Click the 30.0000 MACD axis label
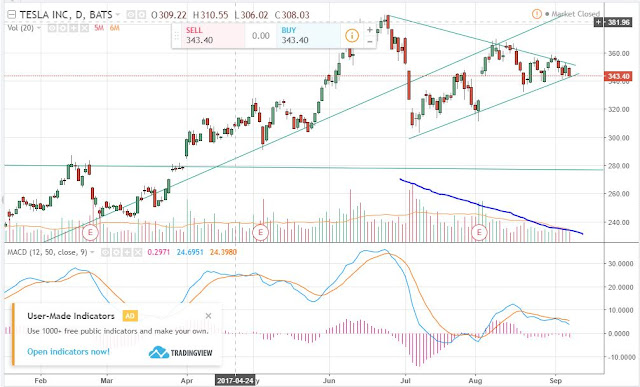 pyautogui.click(x=621, y=264)
